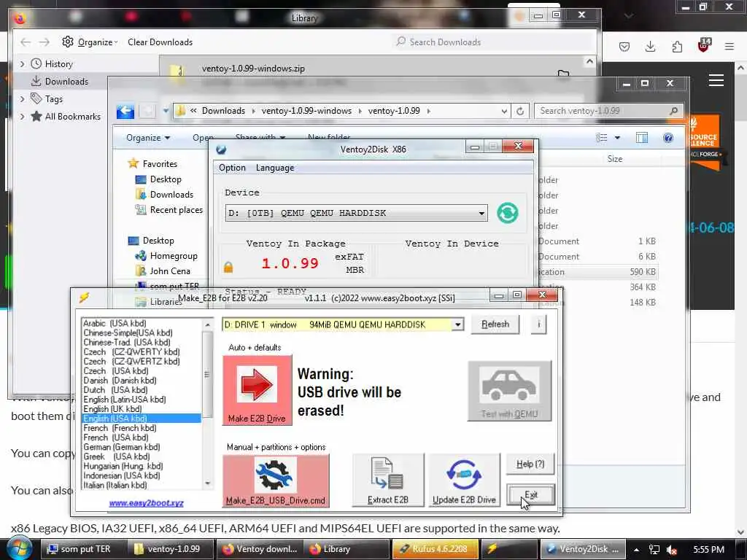Click Open in Explorer toolbar
The width and height of the screenshot is (747, 560).
[203, 138]
